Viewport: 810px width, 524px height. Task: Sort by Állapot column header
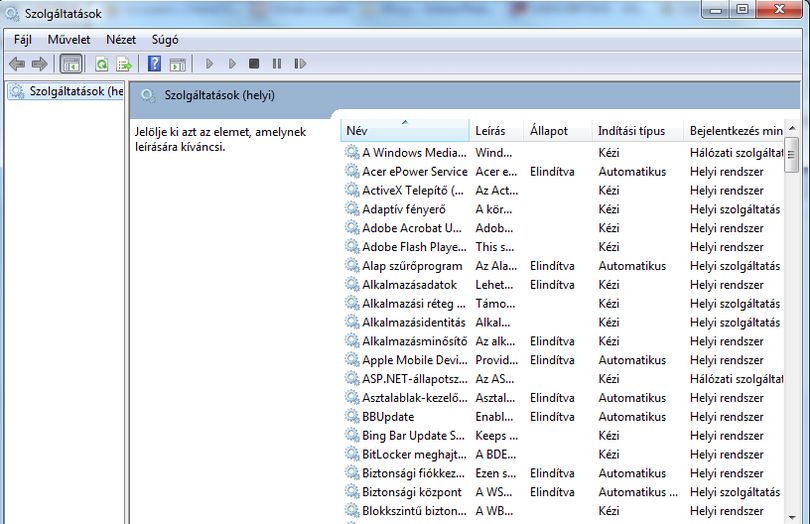558,131
